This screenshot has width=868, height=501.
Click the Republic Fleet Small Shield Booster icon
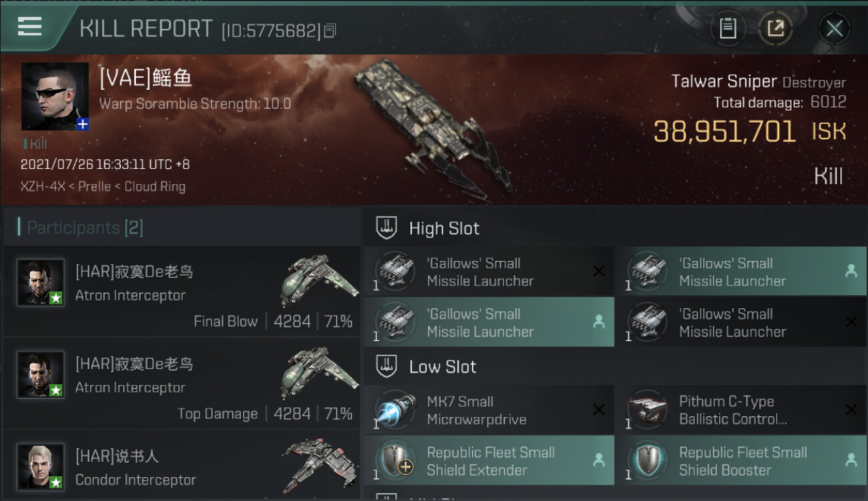pyautogui.click(x=647, y=461)
